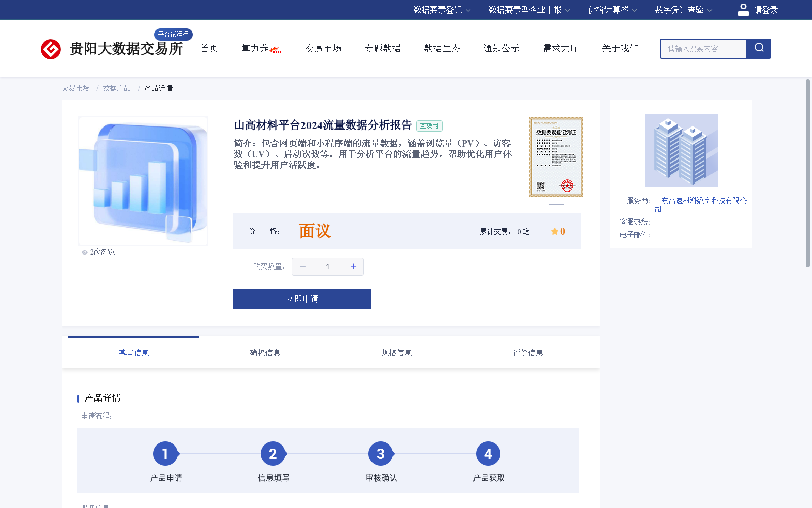Expand the 数据要素登记 dropdown
Screen dimensions: 812x508
[x=442, y=10]
